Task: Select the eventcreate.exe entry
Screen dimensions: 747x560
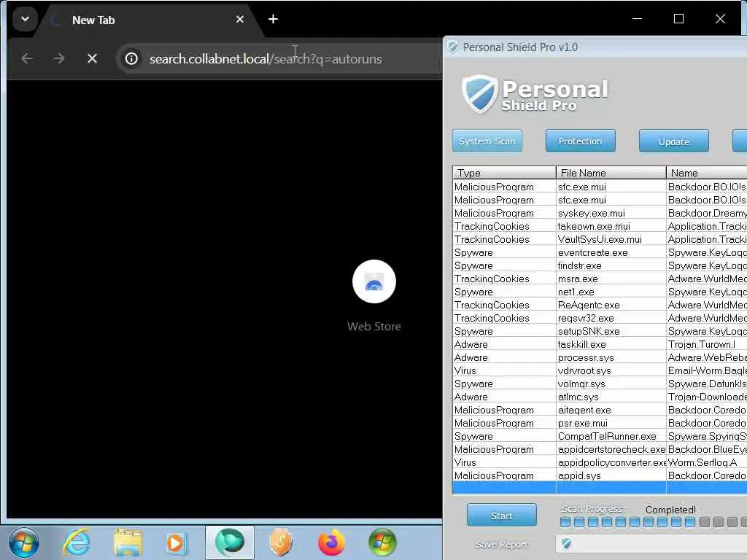Action: [x=600, y=253]
